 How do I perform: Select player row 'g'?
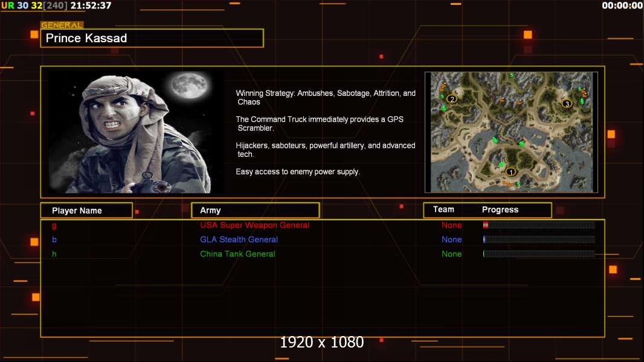point(323,225)
